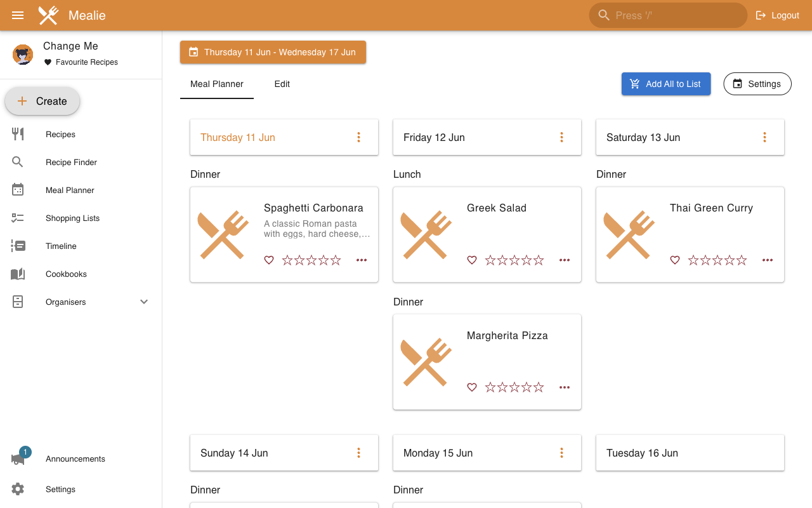The height and width of the screenshot is (508, 812).
Task: Open Spaghetti Carbonara more options dots
Action: tap(362, 260)
